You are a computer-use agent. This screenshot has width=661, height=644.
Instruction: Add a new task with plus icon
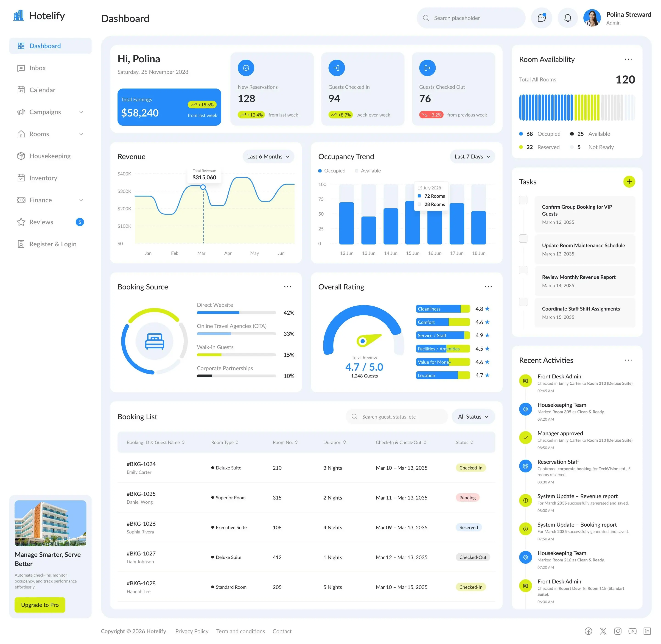[x=629, y=182]
